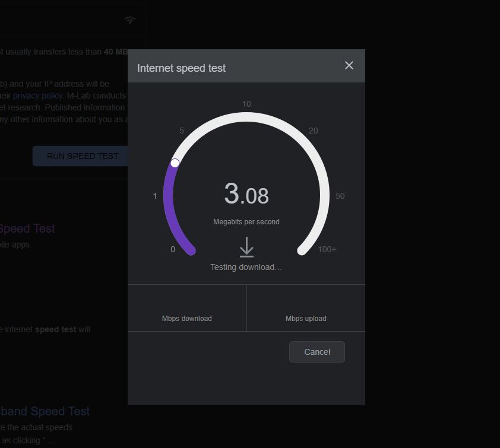Screen dimensions: 500x448
Task: Click the 100+ mark on the gauge
Action: pos(327,249)
